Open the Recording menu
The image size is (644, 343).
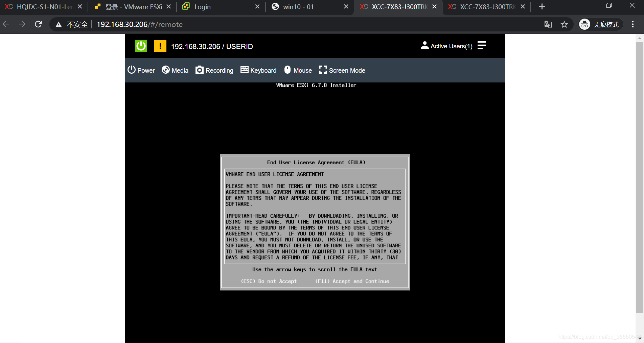214,70
